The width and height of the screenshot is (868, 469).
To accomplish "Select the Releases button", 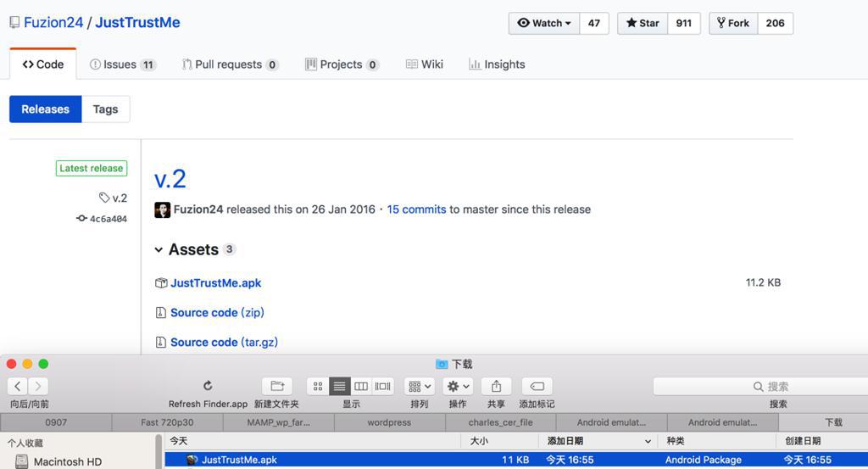I will pos(46,109).
